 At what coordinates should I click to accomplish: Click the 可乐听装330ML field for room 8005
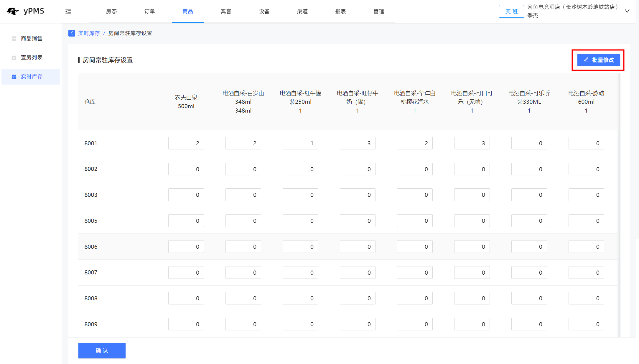(529, 221)
